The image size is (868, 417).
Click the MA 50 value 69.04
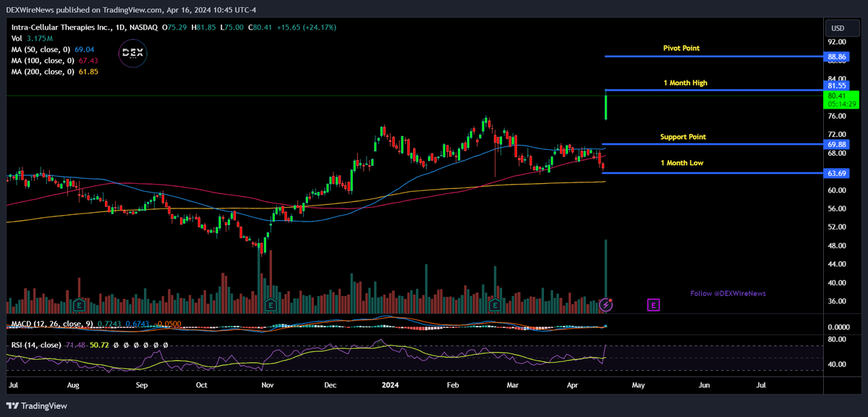pyautogui.click(x=85, y=49)
